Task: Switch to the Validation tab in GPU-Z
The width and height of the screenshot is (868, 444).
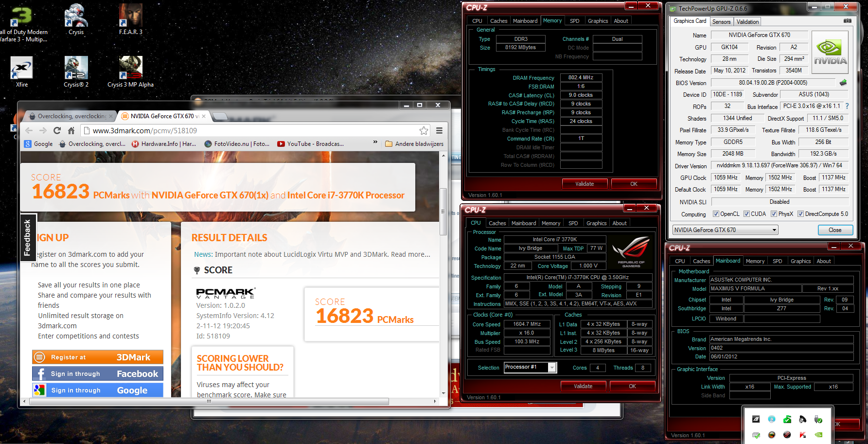Action: tap(747, 22)
